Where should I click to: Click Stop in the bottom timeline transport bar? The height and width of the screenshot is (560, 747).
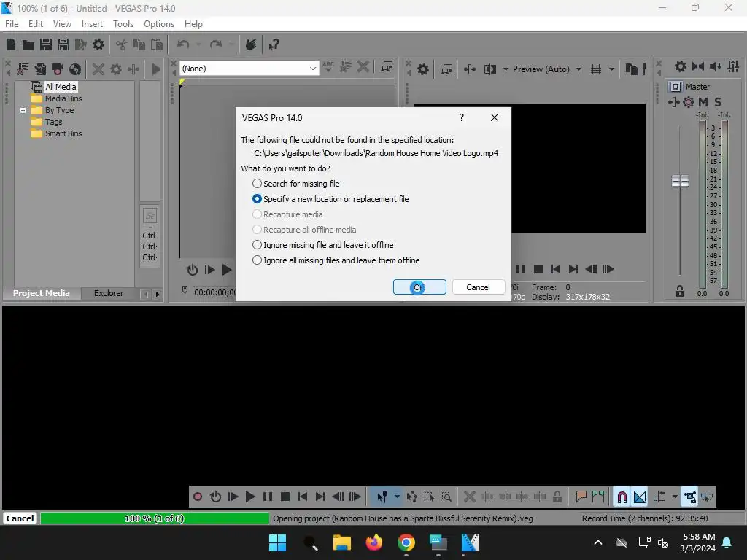pos(285,497)
